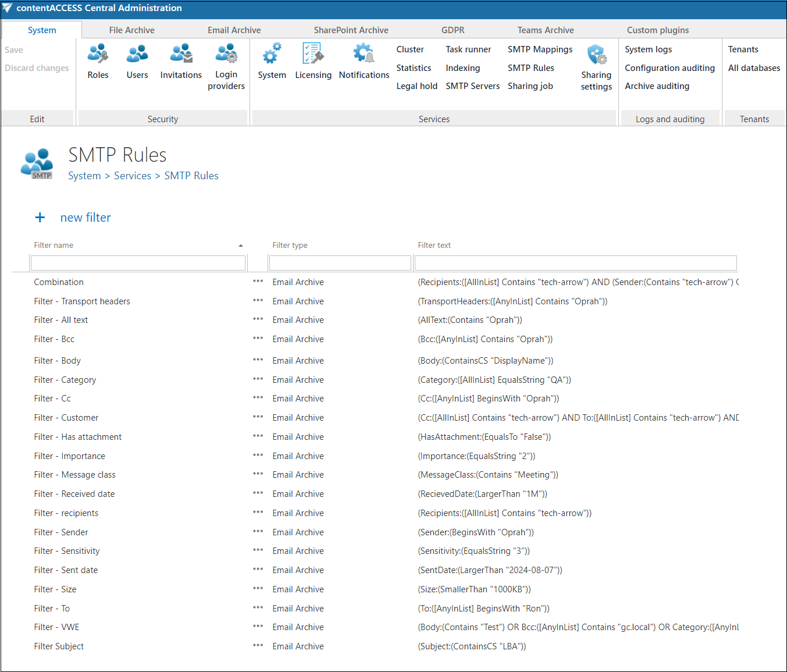Viewport: 787px width, 672px height.
Task: Open the Invitations icon
Action: [181, 54]
